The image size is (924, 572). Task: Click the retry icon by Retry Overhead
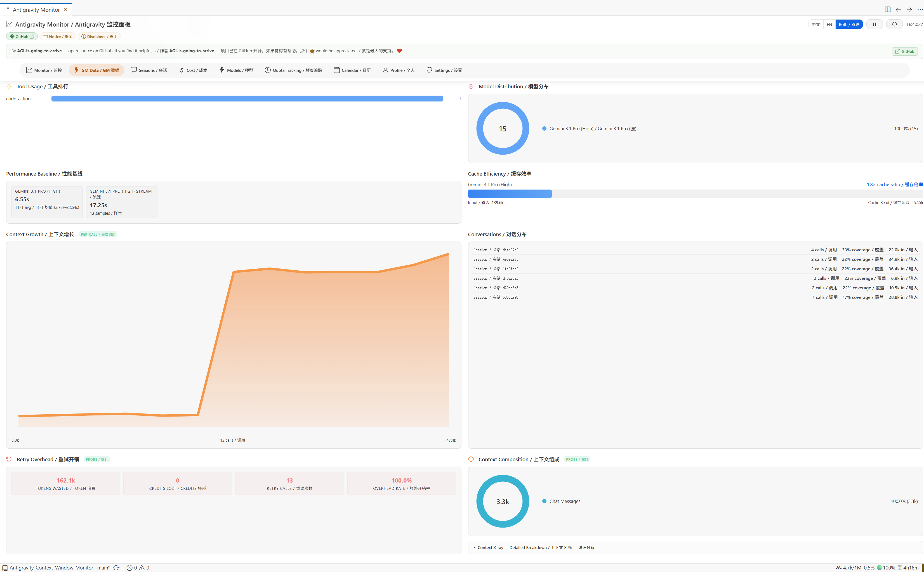9,459
